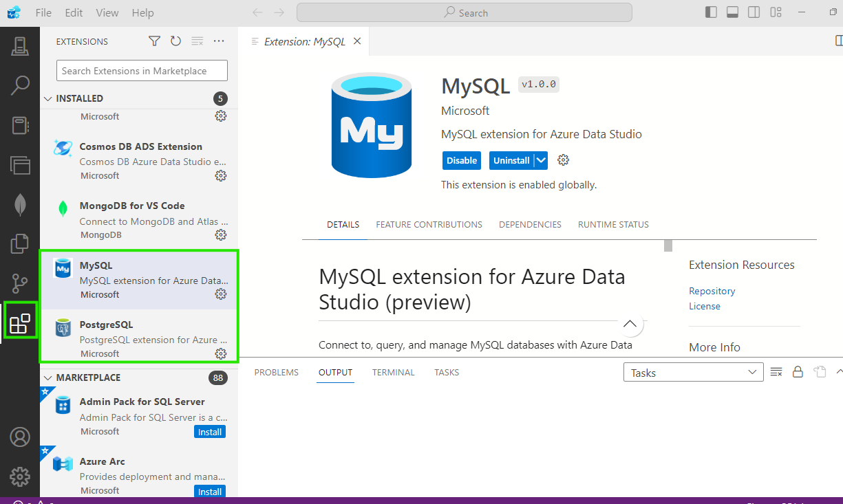The height and width of the screenshot is (504, 843).
Task: Open the Source Control view
Action: (20, 283)
